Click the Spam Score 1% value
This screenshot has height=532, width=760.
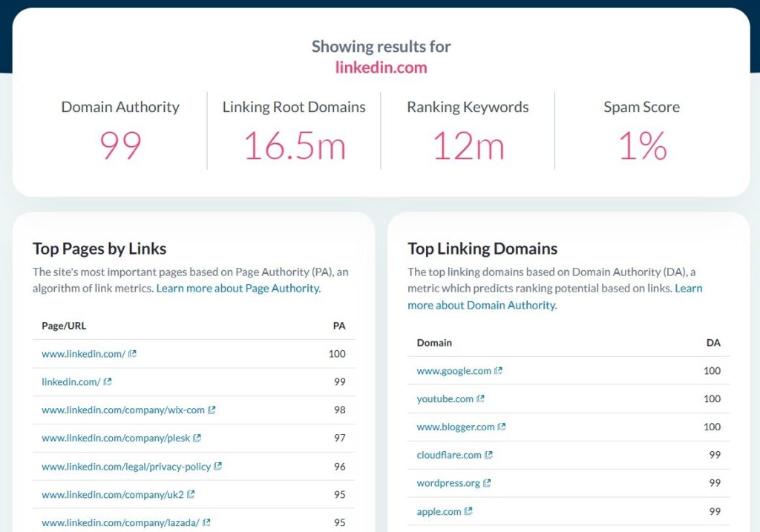[x=642, y=145]
